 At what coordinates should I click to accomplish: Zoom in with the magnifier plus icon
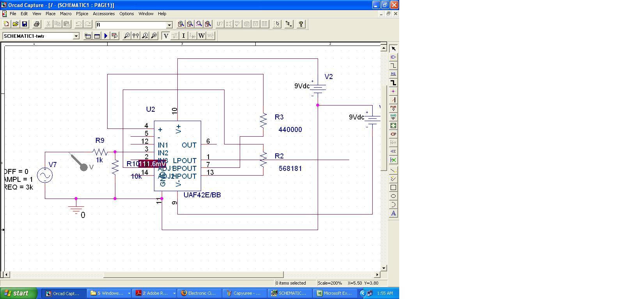click(x=181, y=24)
